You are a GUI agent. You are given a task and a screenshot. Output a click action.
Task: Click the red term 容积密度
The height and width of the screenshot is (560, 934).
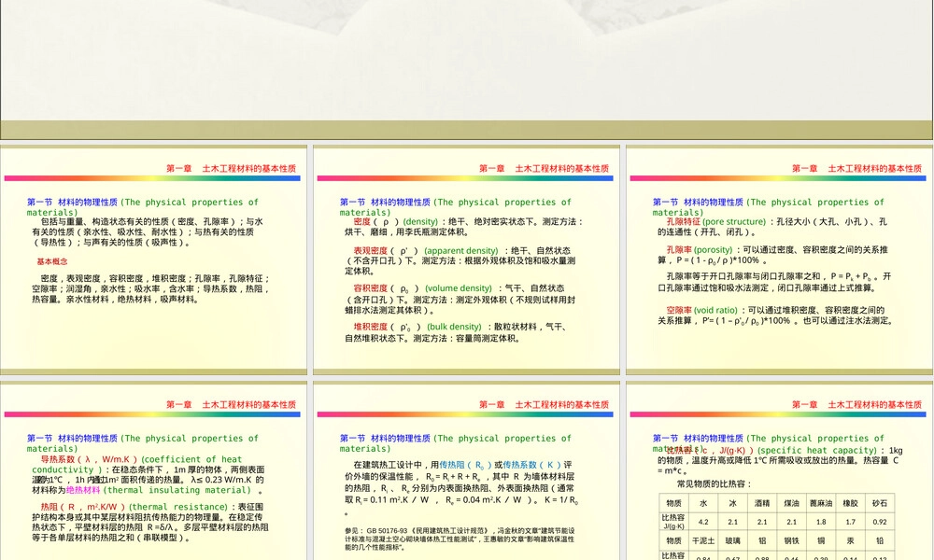click(371, 288)
